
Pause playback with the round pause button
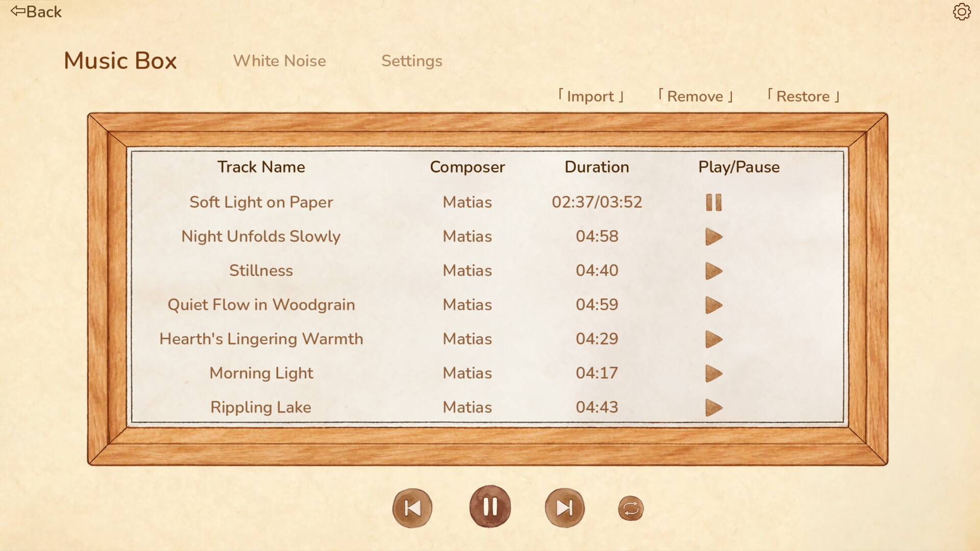pyautogui.click(x=490, y=507)
